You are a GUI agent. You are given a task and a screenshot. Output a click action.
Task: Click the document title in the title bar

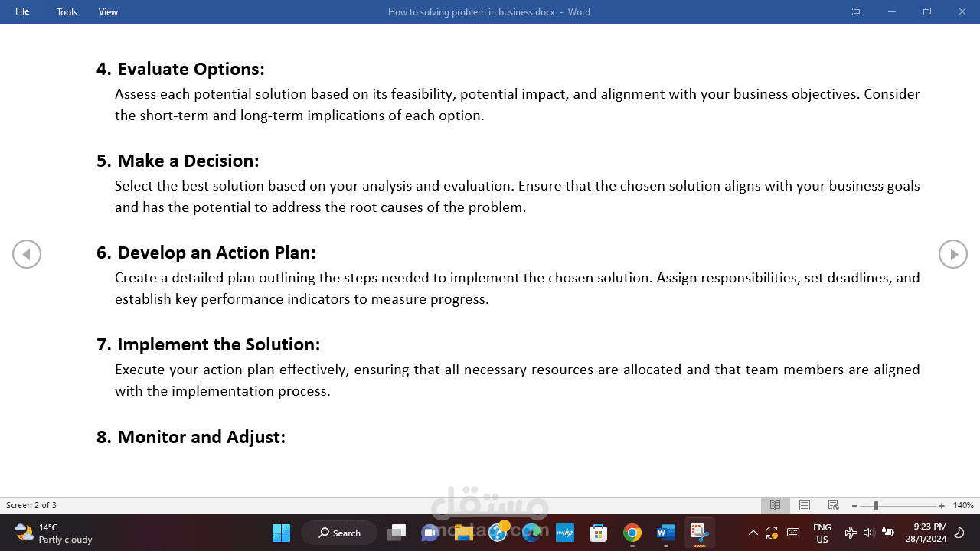[x=488, y=11]
